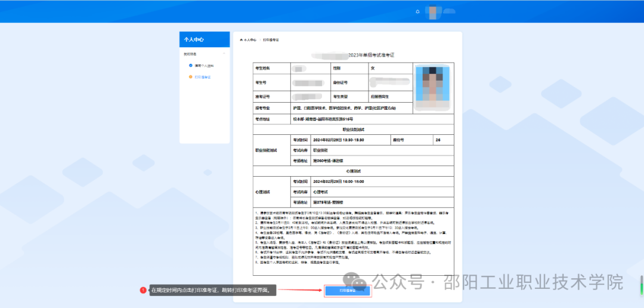Click the page scrollbar on right edge

tap(642, 281)
